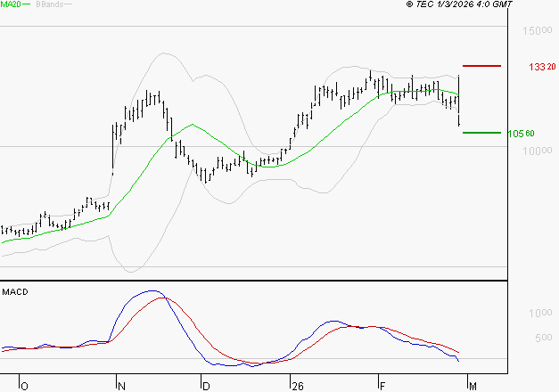Image resolution: width=559 pixels, height=392 pixels.
Task: Click the TEC 1/3/2026 timestamp text
Action: (x=459, y=4)
